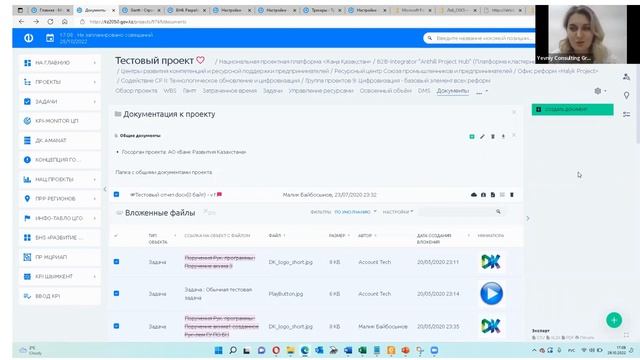Screen dimensions: 640x360
Task: Click the users icon on right edge
Action: pyautogui.click(x=627, y=77)
